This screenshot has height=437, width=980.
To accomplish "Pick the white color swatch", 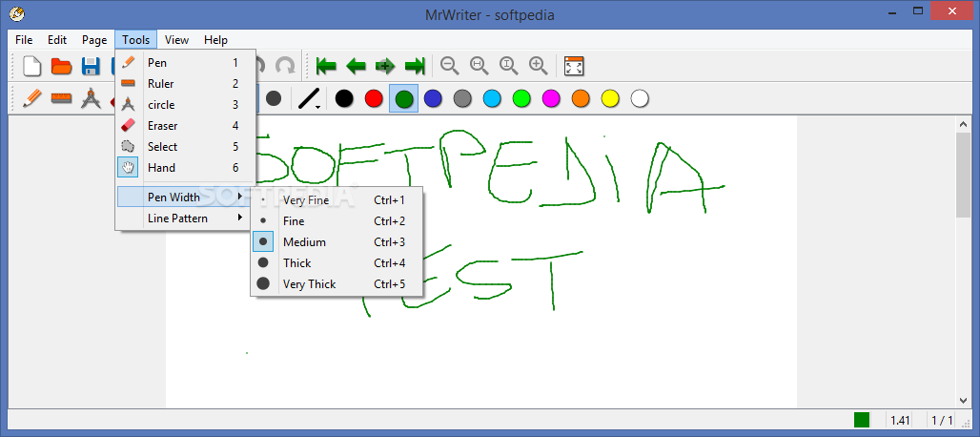I will (640, 99).
